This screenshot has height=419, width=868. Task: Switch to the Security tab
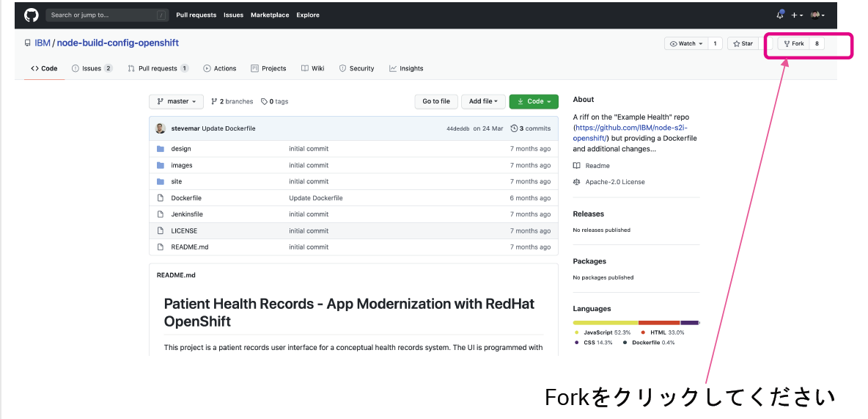point(356,68)
